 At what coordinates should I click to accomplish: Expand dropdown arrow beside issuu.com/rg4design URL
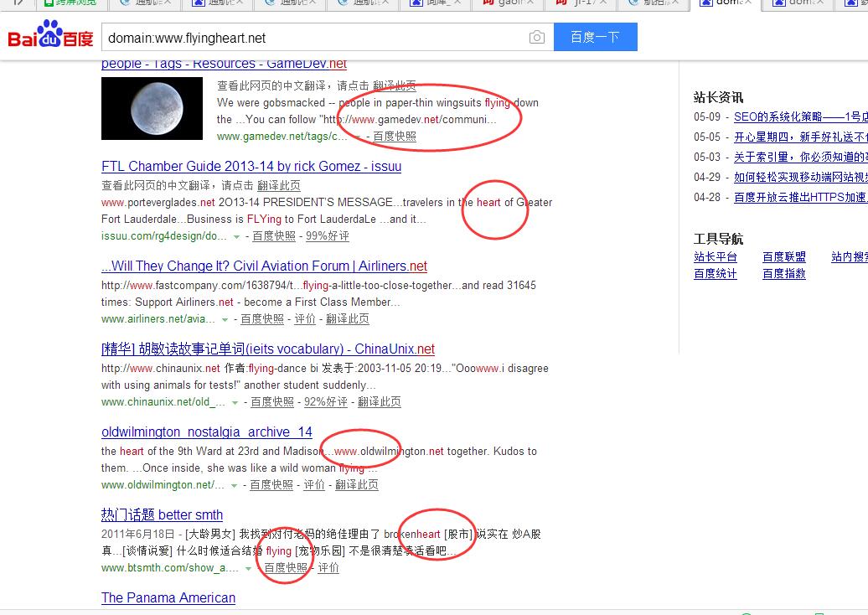pos(236,236)
